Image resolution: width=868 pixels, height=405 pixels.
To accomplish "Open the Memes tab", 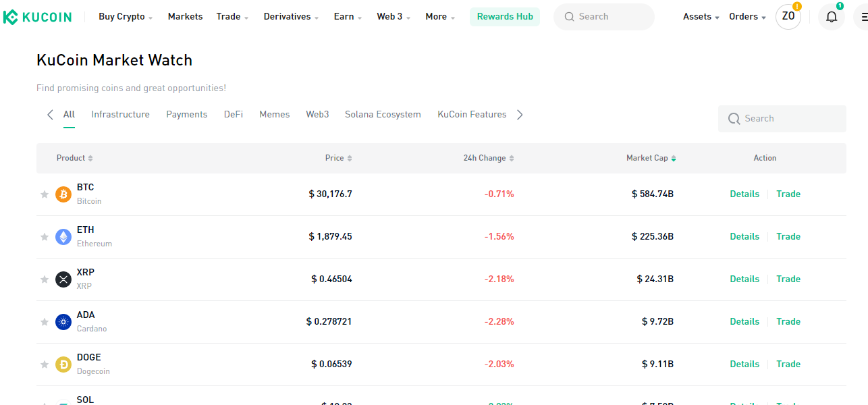I will [275, 115].
